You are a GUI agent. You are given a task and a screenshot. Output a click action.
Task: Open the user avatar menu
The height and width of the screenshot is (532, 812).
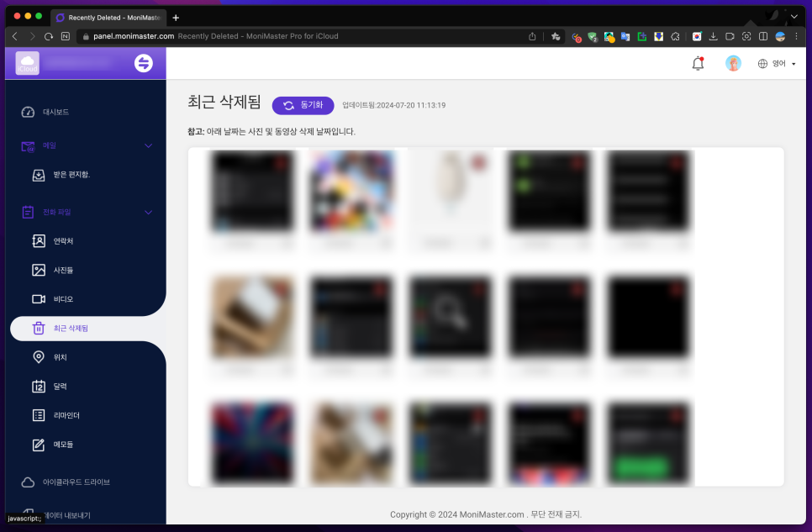733,63
